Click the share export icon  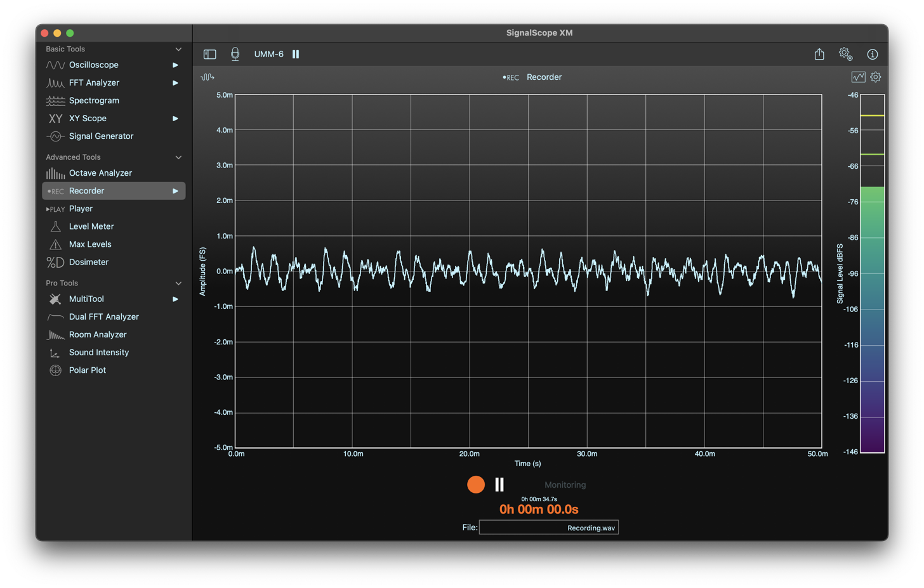click(x=819, y=54)
